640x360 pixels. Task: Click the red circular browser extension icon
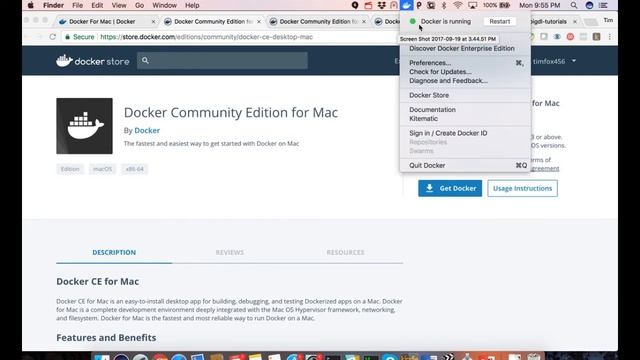click(x=570, y=37)
